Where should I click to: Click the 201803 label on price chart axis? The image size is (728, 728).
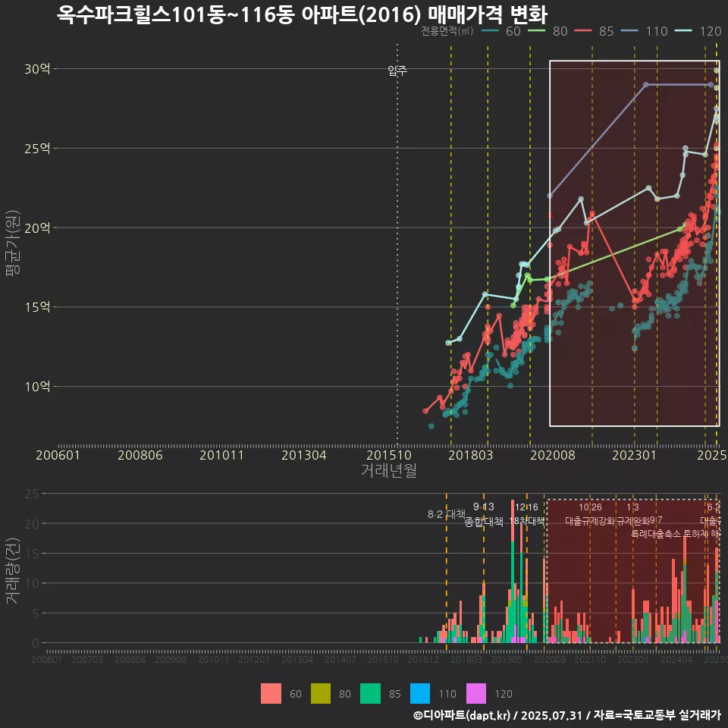coord(470,455)
